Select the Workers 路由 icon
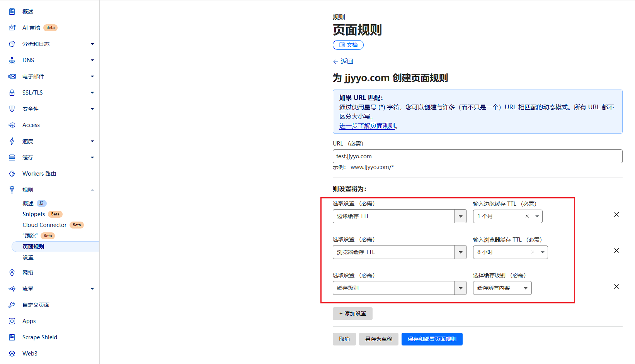The width and height of the screenshot is (635, 364). point(12,173)
